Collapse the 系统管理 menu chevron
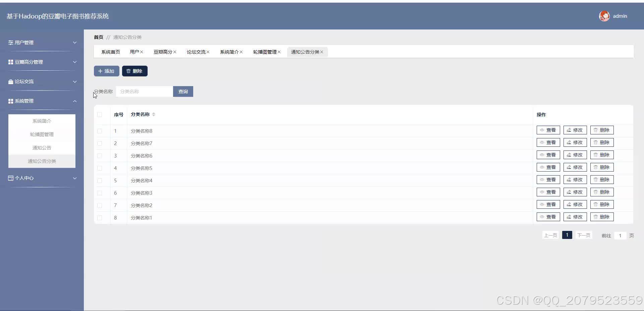 75,101
